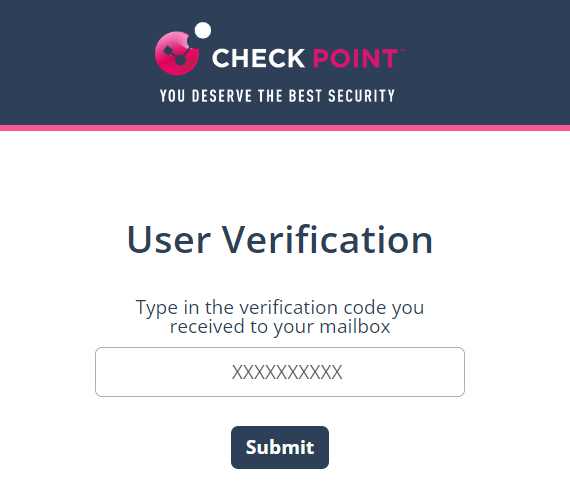Click the word 'SECURITY' in the tagline

tap(361, 96)
